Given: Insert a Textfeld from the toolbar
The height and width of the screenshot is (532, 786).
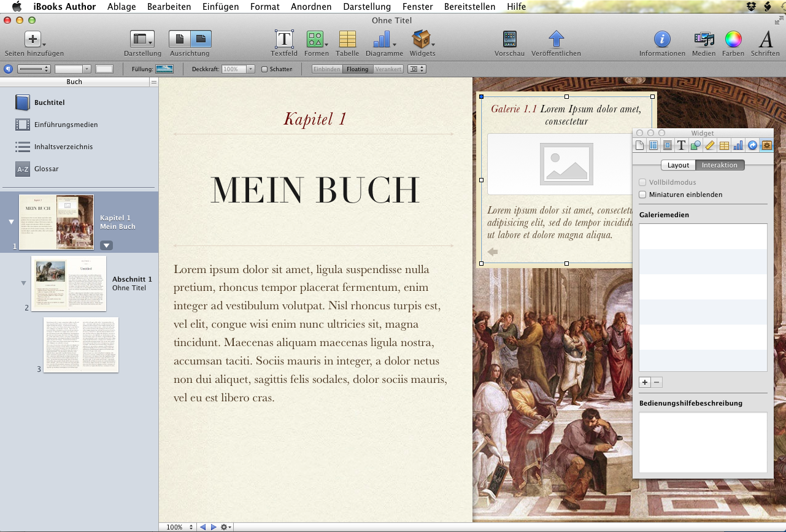Looking at the screenshot, I should pos(283,40).
